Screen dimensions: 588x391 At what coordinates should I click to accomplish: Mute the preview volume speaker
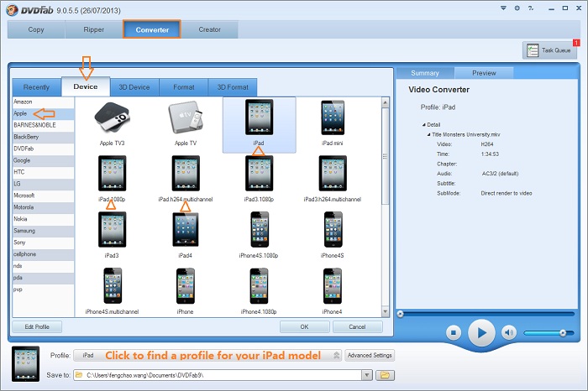[x=509, y=332]
